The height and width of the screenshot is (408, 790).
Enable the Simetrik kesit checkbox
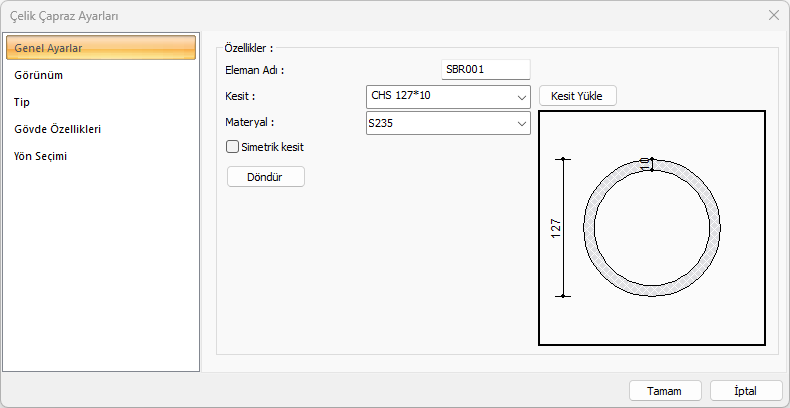[232, 147]
